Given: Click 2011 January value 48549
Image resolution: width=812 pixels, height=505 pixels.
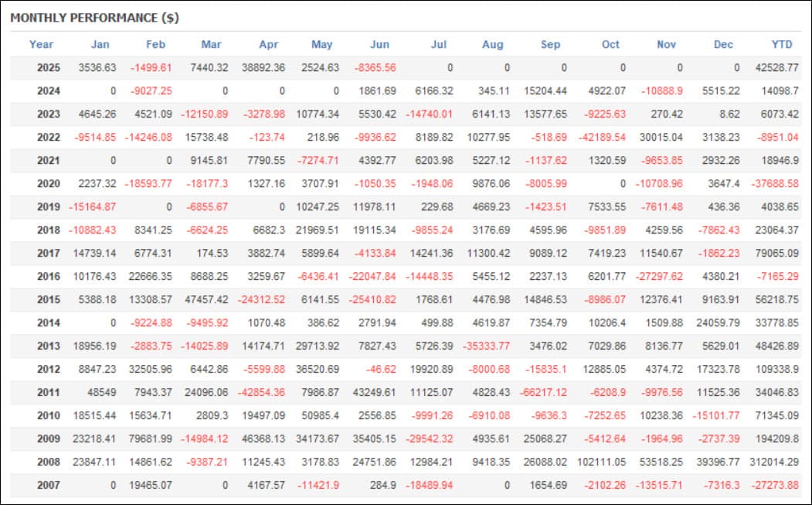Looking at the screenshot, I should pos(101,393).
